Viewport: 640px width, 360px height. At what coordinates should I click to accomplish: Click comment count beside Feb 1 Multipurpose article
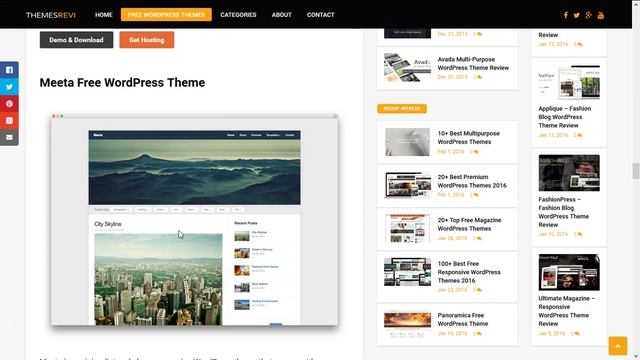[474, 151]
